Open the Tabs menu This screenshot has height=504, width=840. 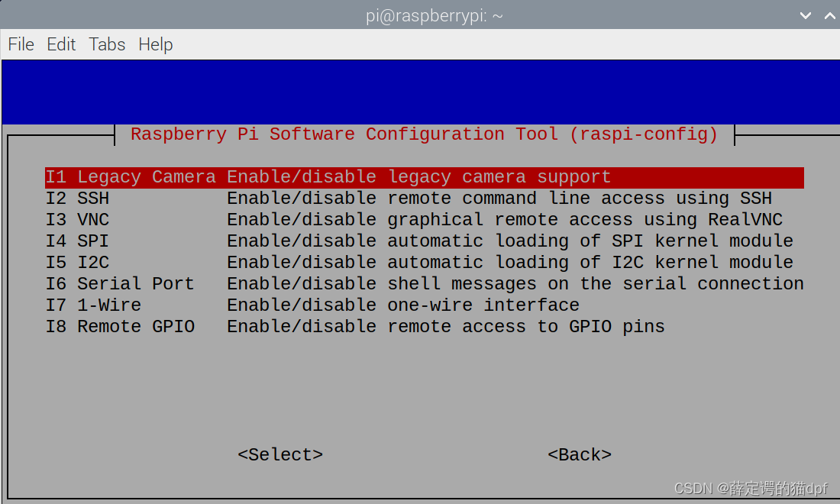tap(107, 44)
